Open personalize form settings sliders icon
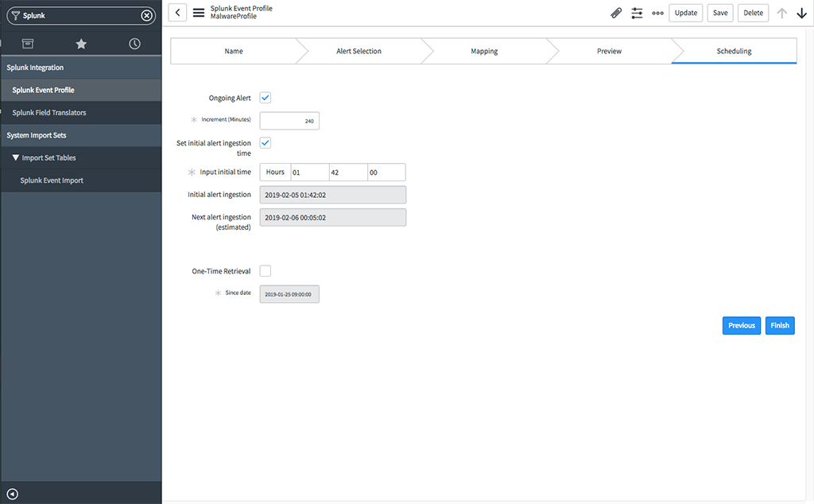This screenshot has height=504, width=814. click(x=637, y=13)
